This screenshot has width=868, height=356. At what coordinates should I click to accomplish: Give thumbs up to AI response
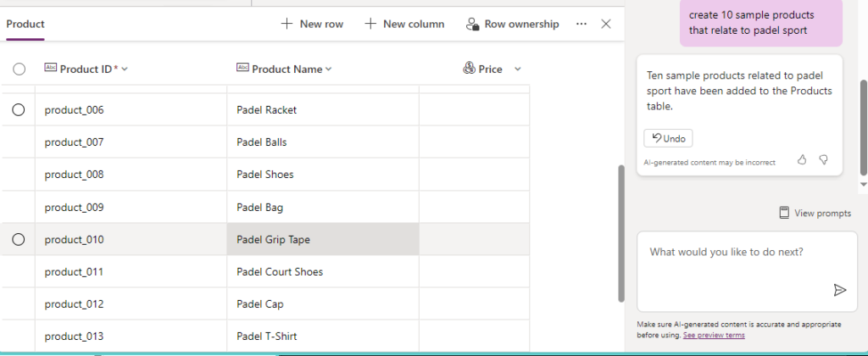pyautogui.click(x=802, y=160)
